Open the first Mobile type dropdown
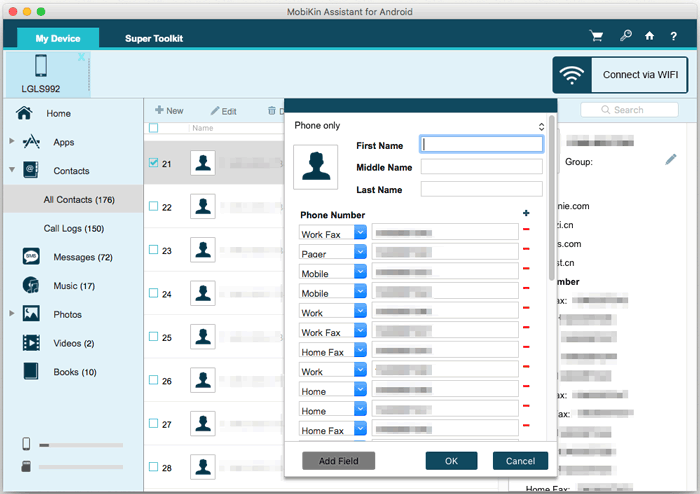The image size is (700, 494). [360, 271]
